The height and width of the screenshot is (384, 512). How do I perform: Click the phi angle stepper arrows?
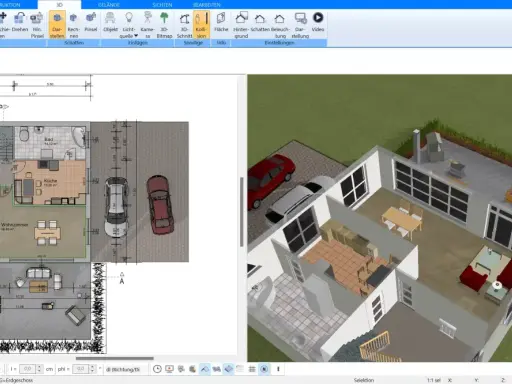[92, 369]
